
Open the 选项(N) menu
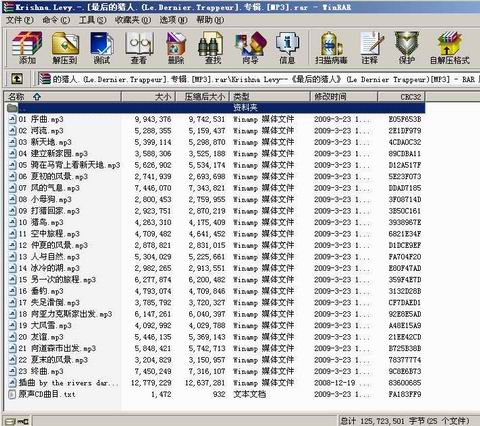(173, 20)
